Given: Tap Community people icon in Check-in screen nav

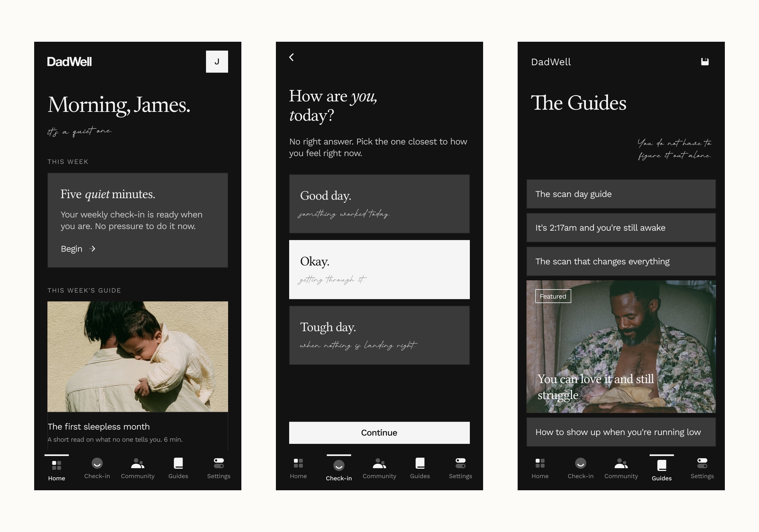Looking at the screenshot, I should point(379,463).
